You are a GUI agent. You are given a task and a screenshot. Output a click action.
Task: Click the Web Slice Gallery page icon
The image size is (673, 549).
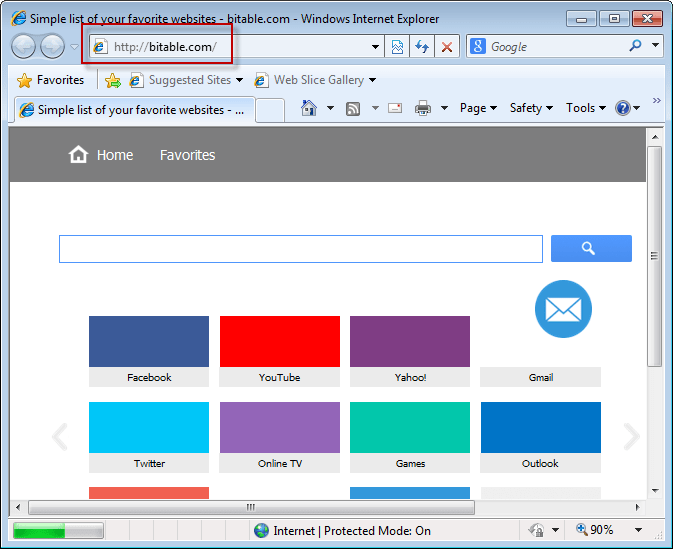pyautogui.click(x=261, y=80)
